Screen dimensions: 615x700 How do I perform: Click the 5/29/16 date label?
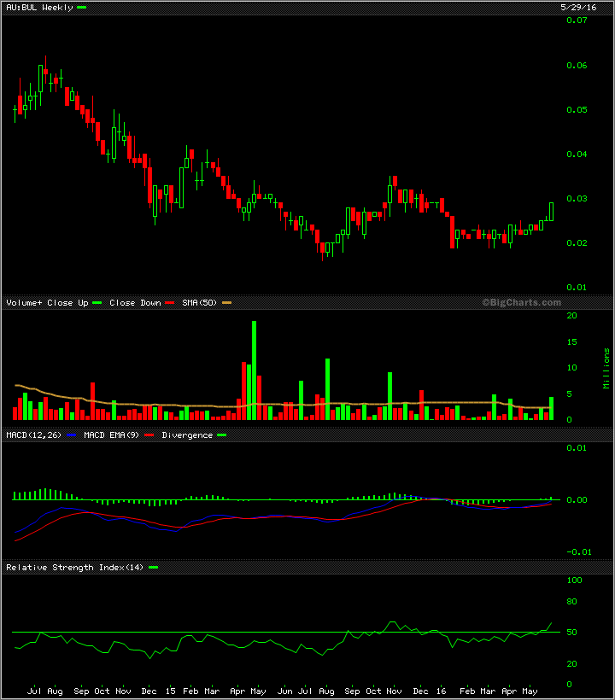click(x=578, y=8)
